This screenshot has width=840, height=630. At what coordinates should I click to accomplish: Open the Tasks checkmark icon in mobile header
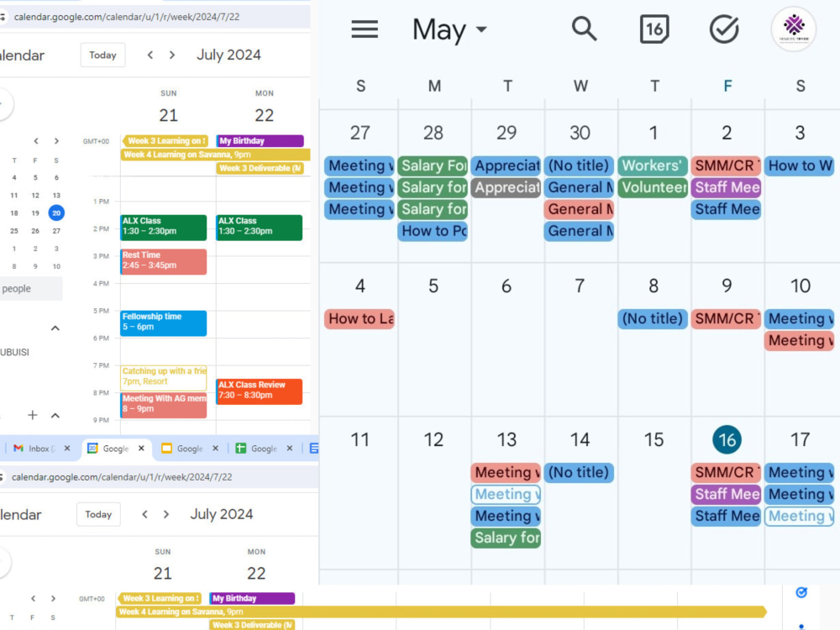[x=724, y=29]
